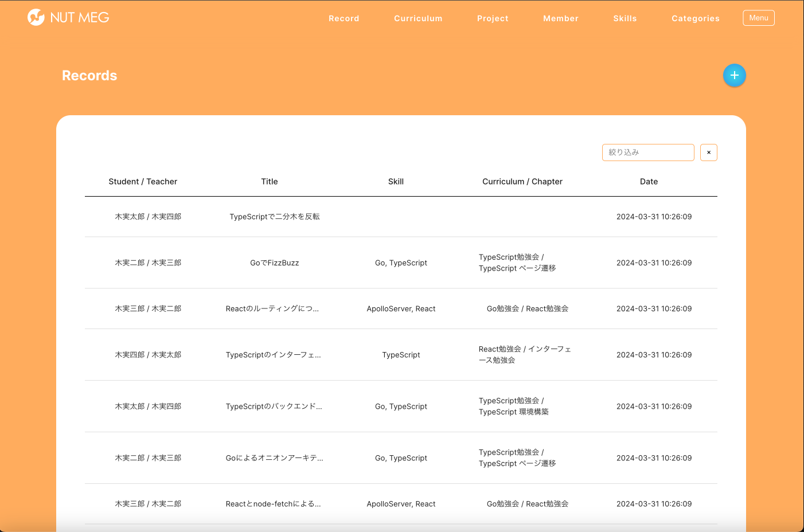
Task: Switch to the Skills page
Action: (x=625, y=18)
